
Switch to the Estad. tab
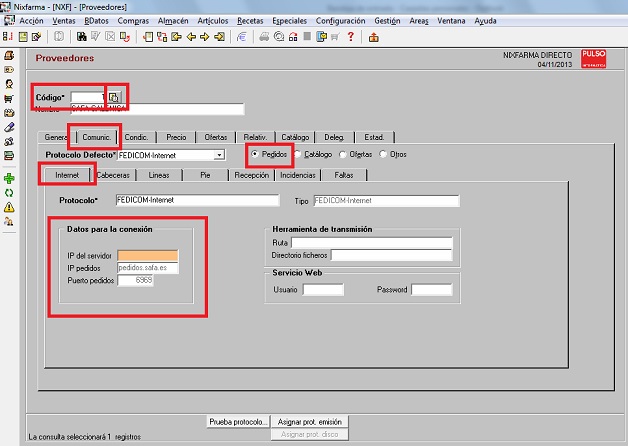374,137
